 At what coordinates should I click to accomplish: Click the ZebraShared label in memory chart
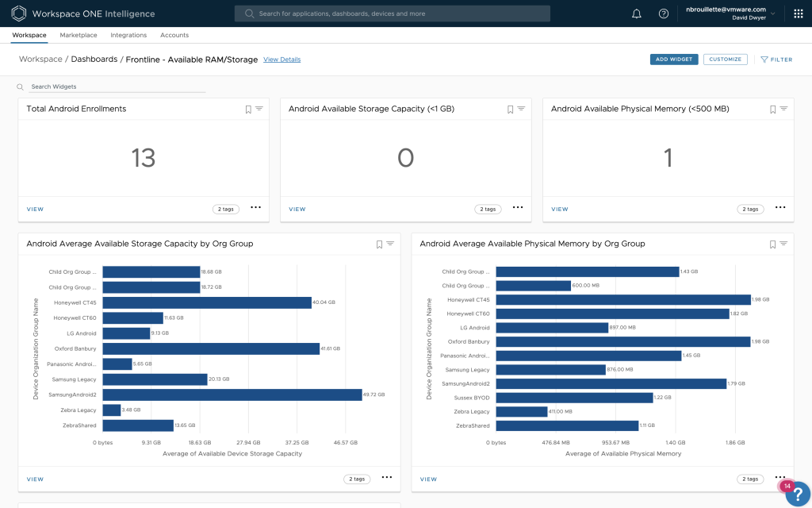coord(473,425)
